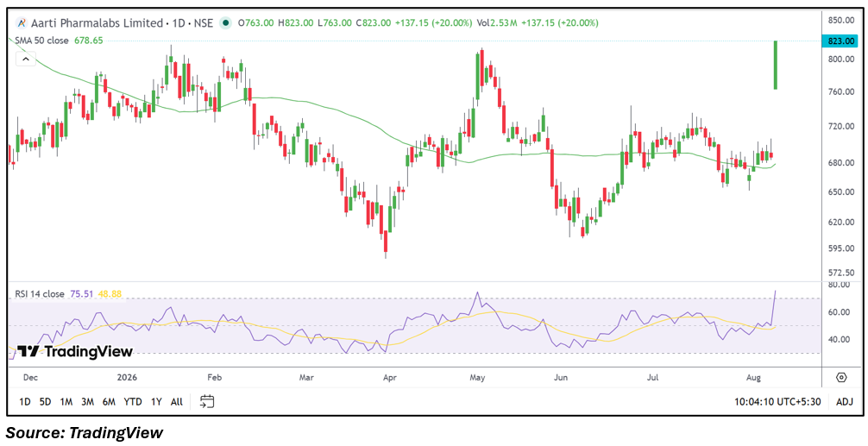The image size is (868, 446).
Task: Click the 80.00 RSI axis label
Action: coord(840,285)
